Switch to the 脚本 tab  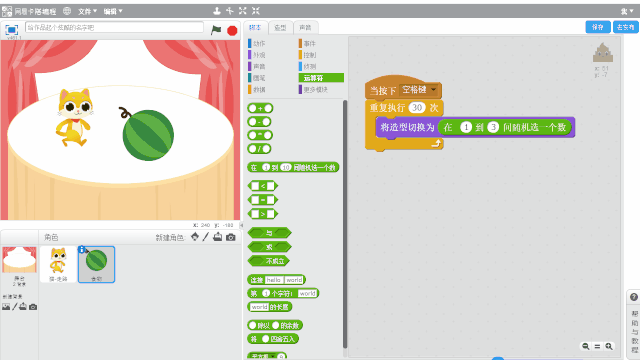[x=255, y=27]
